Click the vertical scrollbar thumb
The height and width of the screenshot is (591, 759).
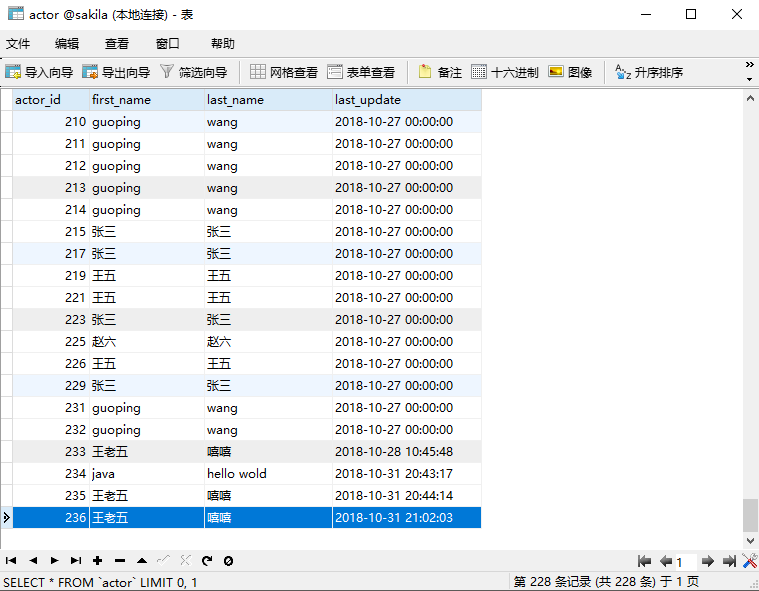point(750,515)
